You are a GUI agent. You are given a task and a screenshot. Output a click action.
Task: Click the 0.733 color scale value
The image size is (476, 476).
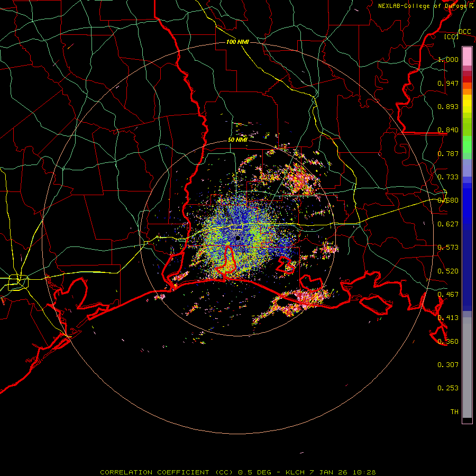tap(448, 177)
